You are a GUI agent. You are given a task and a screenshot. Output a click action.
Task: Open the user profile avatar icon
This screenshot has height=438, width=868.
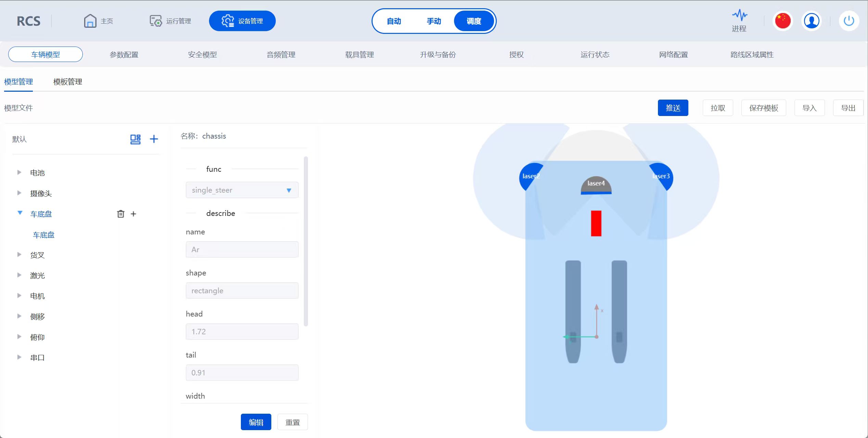[811, 21]
